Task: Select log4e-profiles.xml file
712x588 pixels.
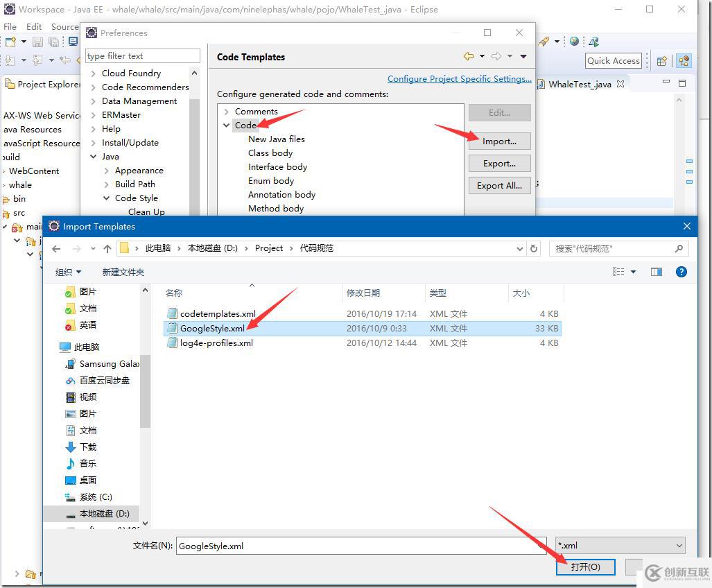Action: coord(216,343)
